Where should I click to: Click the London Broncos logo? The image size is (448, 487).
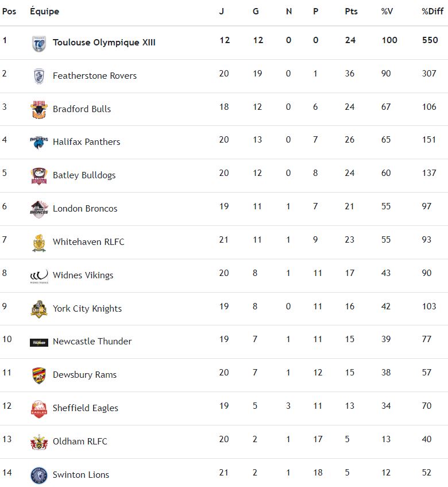[x=39, y=209]
